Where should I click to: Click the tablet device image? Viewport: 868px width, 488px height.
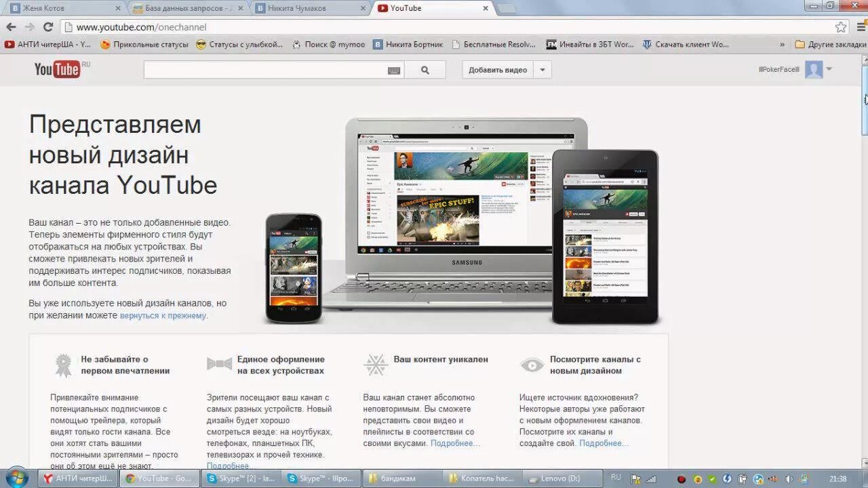605,237
